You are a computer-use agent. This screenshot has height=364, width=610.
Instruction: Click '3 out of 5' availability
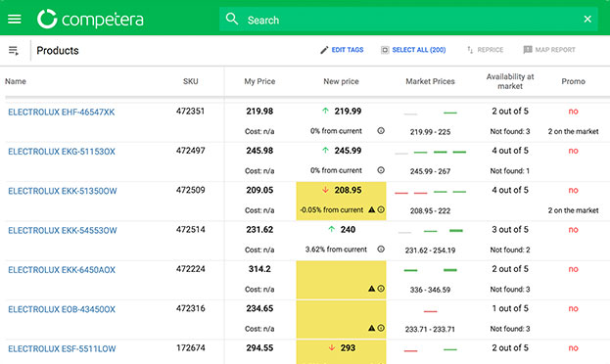coord(510,229)
